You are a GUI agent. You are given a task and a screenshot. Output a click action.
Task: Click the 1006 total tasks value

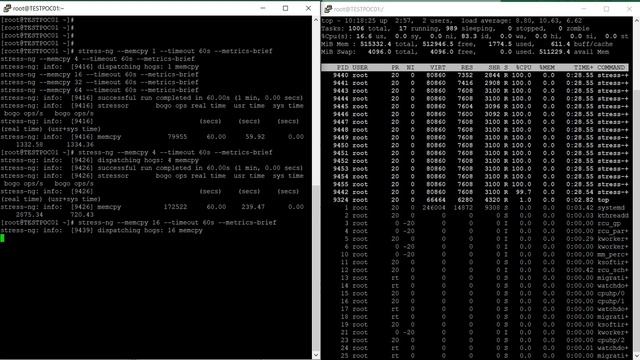click(356, 29)
